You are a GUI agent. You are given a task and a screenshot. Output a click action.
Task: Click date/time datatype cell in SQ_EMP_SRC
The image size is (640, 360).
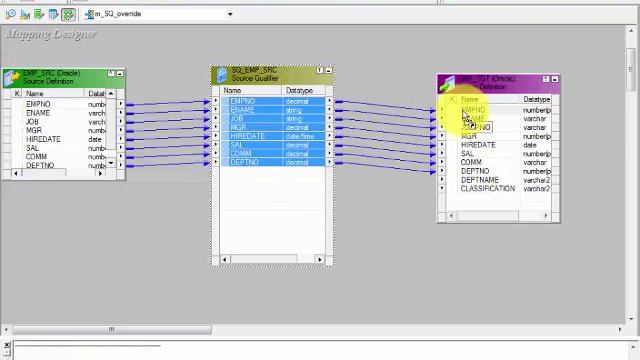pos(303,136)
